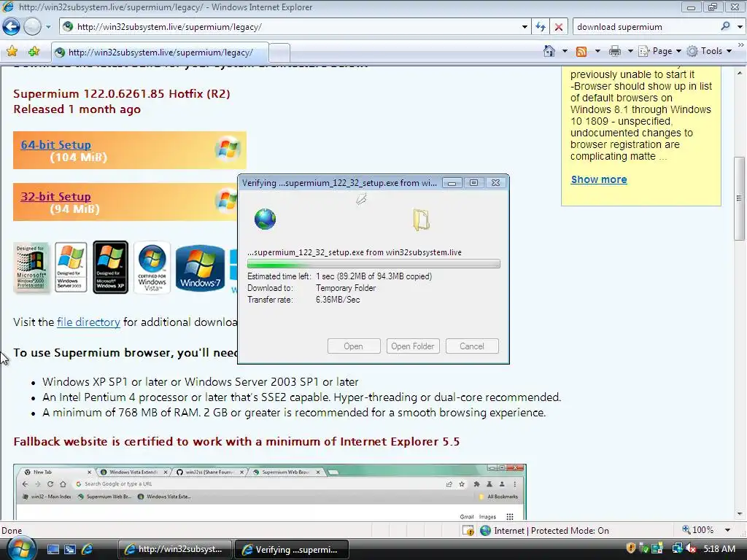Click the folder icon in download dialog

tap(421, 219)
